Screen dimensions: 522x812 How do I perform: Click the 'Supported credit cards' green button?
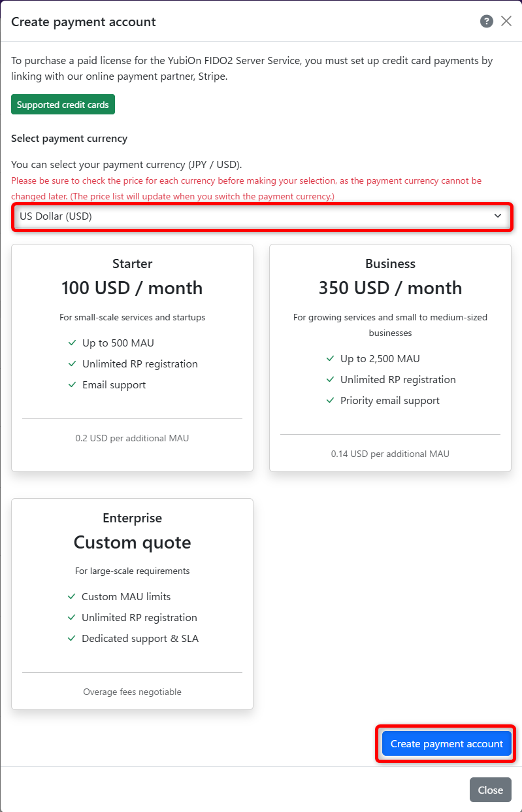pos(63,104)
